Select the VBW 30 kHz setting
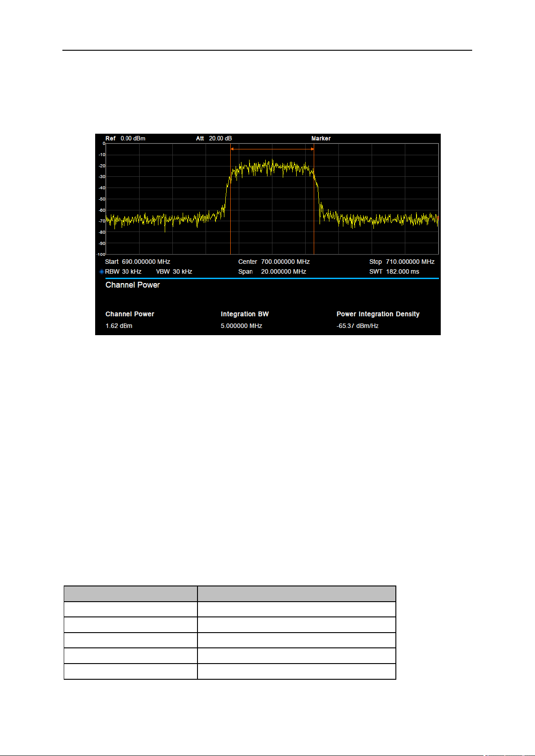The width and height of the screenshot is (535, 756). coord(174,271)
